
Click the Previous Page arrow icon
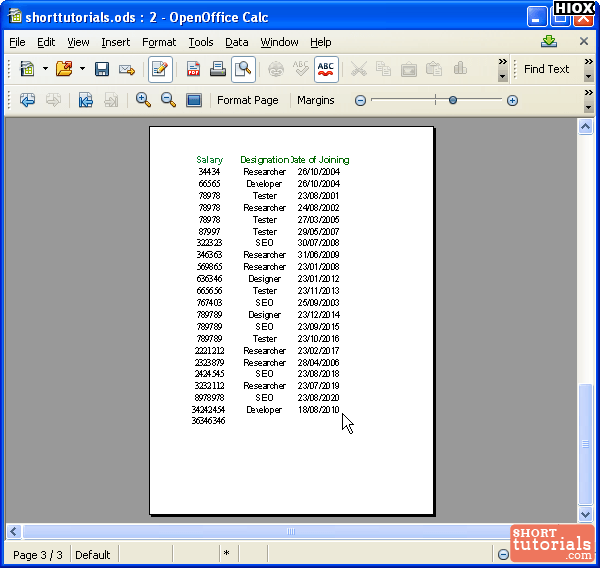pyautogui.click(x=28, y=100)
